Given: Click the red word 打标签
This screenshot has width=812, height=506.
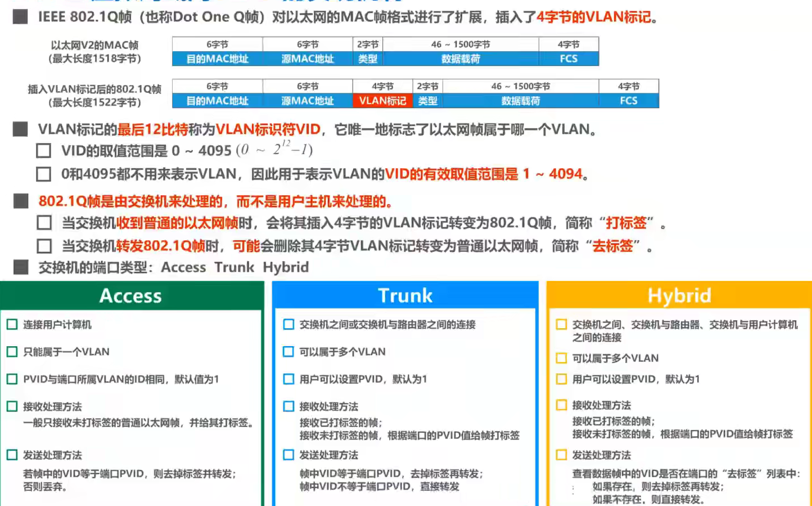Looking at the screenshot, I should point(626,223).
